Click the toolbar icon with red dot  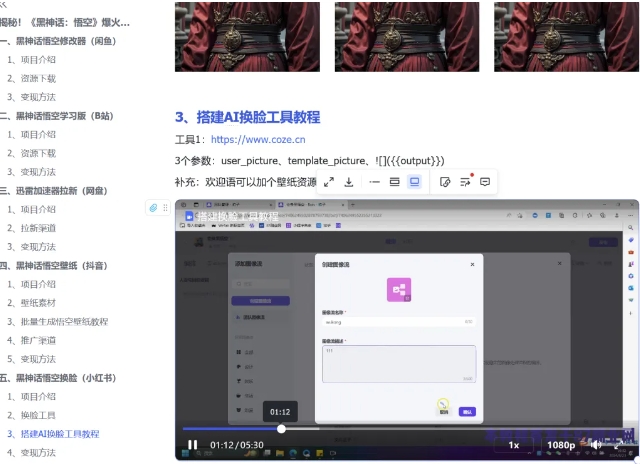[x=465, y=181]
